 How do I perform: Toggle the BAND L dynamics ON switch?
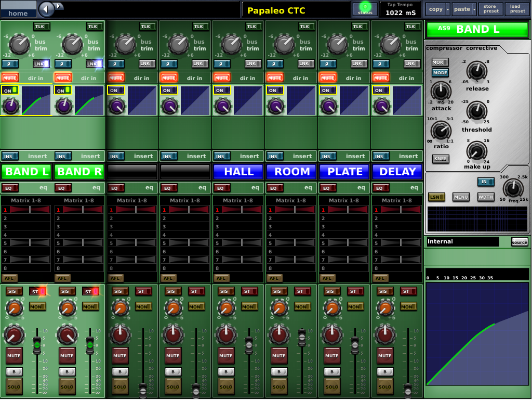point(10,90)
